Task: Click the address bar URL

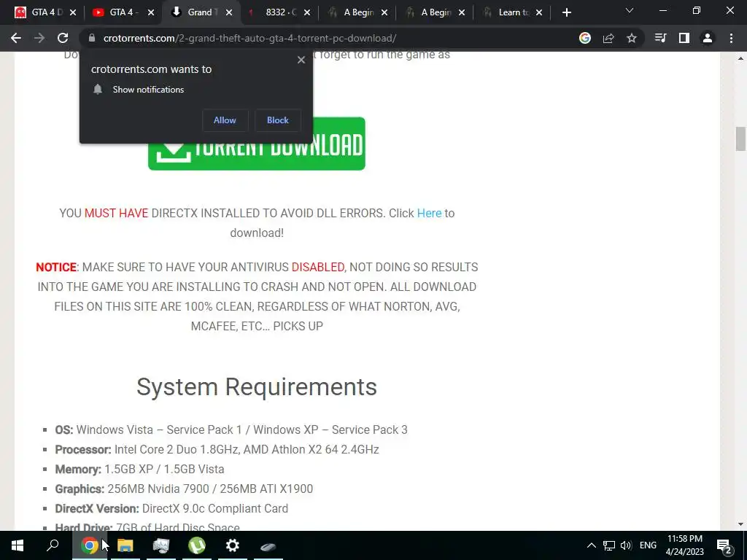Action: (x=249, y=38)
